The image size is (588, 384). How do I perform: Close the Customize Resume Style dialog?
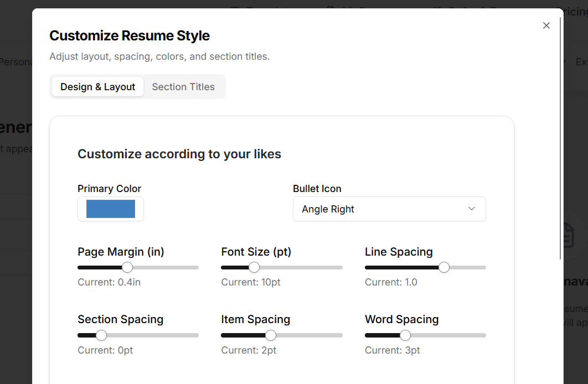click(x=546, y=25)
